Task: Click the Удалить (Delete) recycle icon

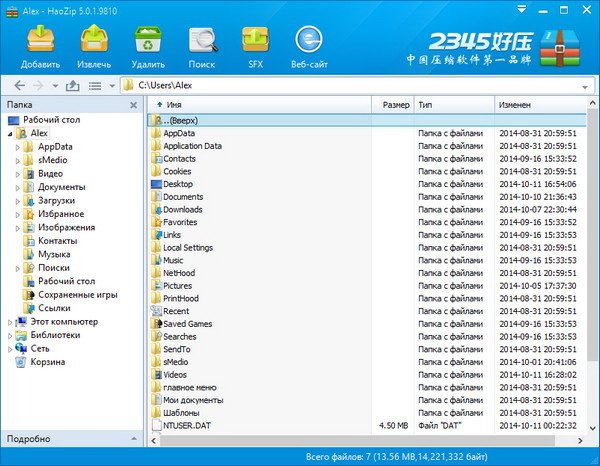Action: click(x=148, y=39)
